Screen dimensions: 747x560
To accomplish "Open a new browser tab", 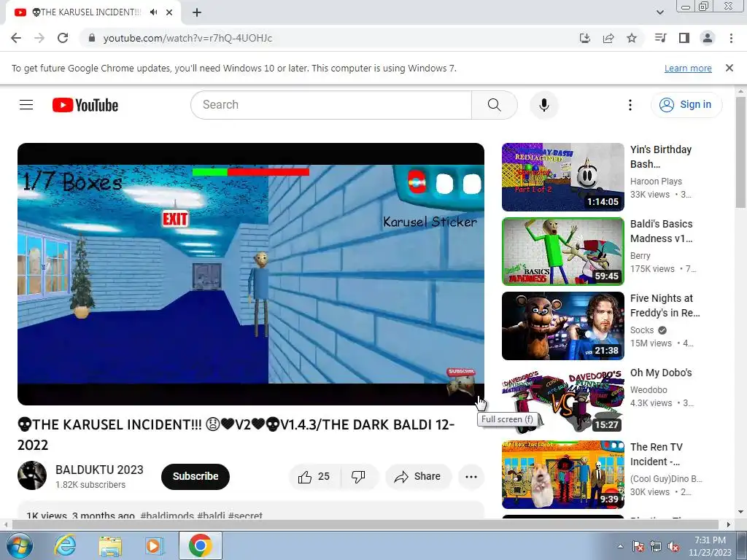I will pos(197,12).
